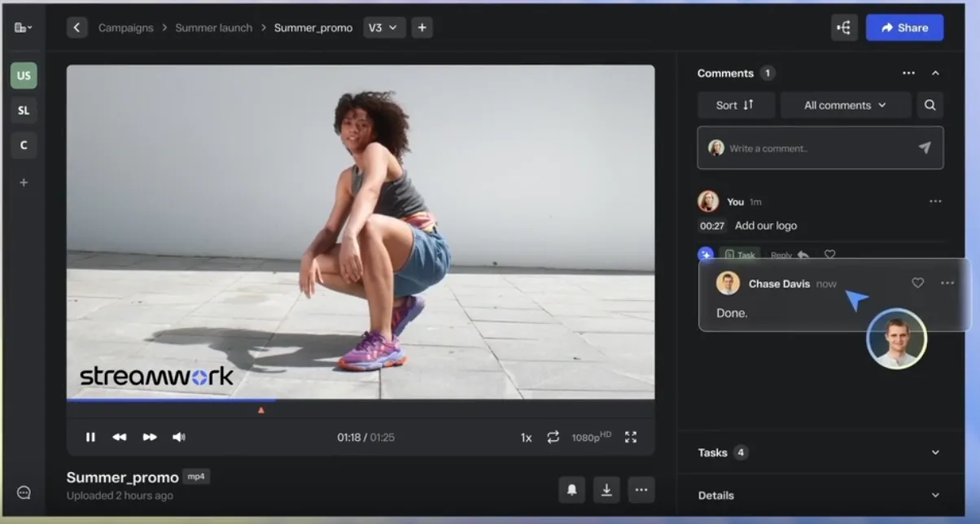The image size is (980, 524).
Task: Select the Summer_promo breadcrumb
Action: 313,28
